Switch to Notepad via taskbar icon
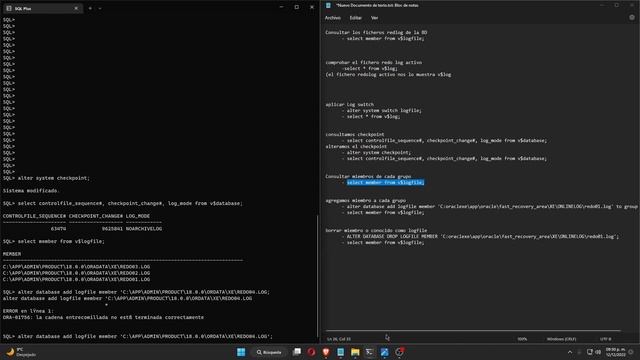 (340, 352)
